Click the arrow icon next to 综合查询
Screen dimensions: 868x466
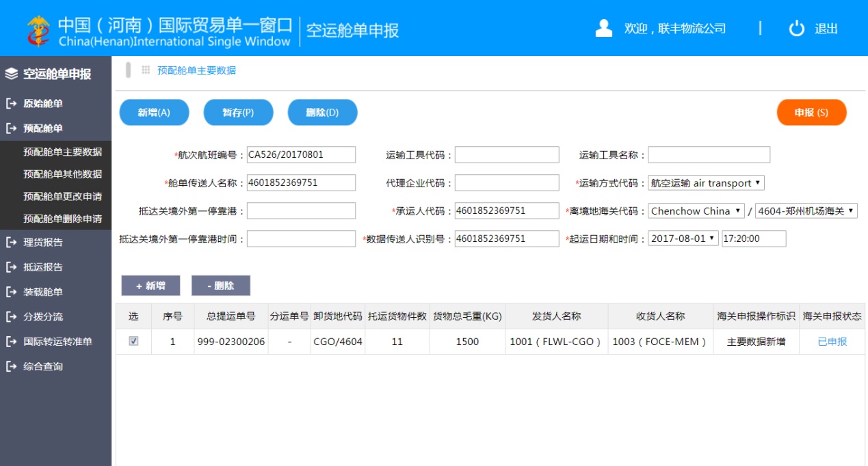[11, 367]
